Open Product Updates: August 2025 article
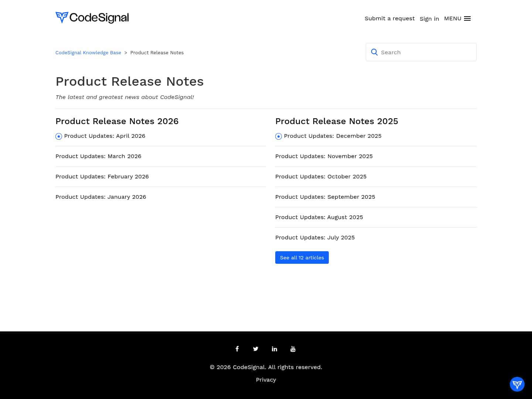 click(319, 217)
